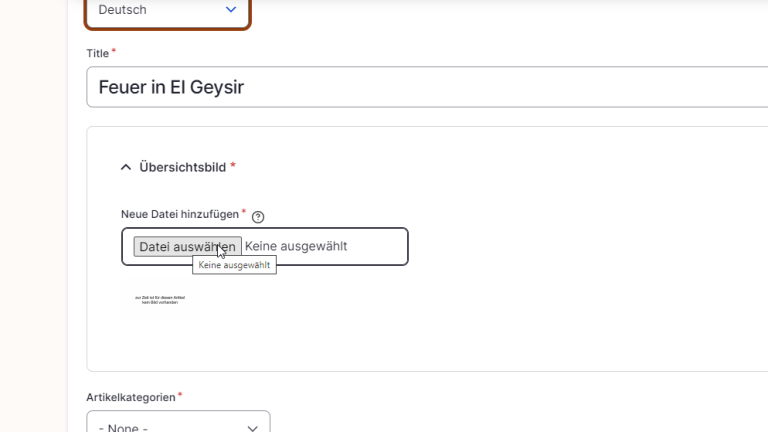The image size is (768, 432).
Task: Open the Artikelkategorien None dropdown
Action: (178, 422)
